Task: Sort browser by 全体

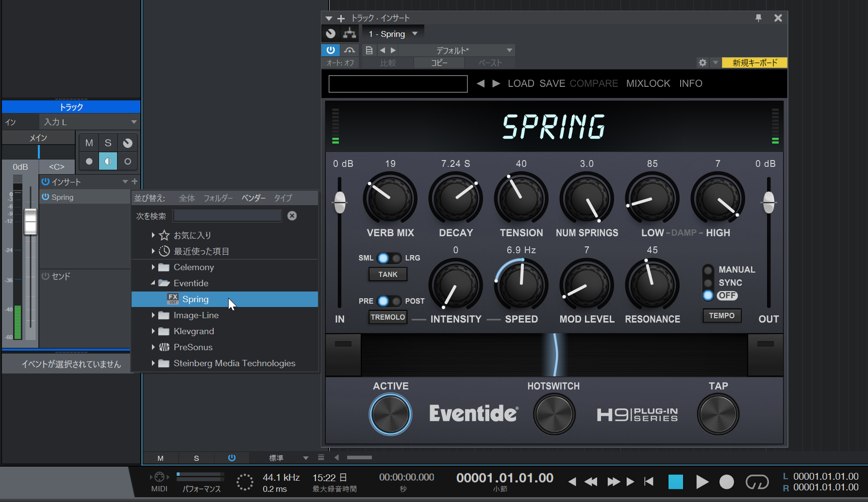Action: pyautogui.click(x=187, y=198)
